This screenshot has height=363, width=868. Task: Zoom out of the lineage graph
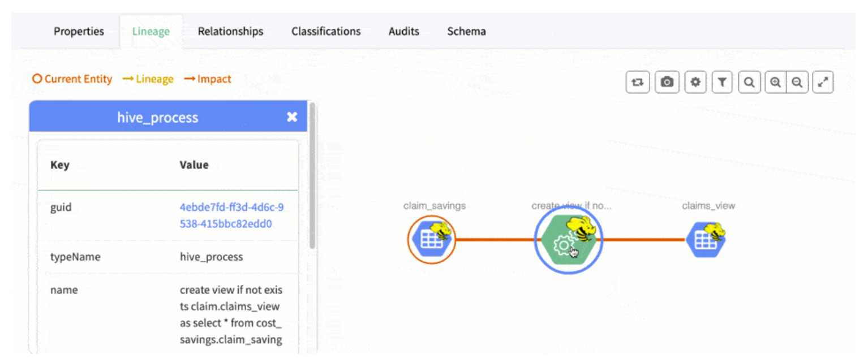coord(797,83)
